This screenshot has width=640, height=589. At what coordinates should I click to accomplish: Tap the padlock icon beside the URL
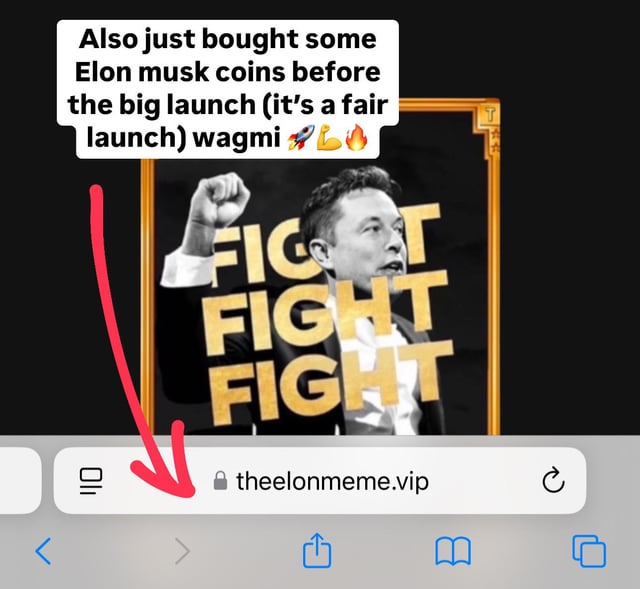tap(220, 481)
